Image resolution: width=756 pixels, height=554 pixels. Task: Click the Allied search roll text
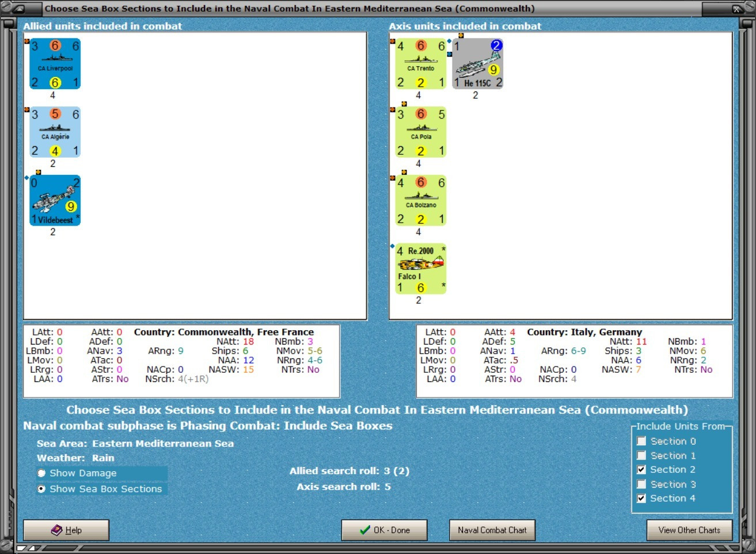click(x=349, y=471)
